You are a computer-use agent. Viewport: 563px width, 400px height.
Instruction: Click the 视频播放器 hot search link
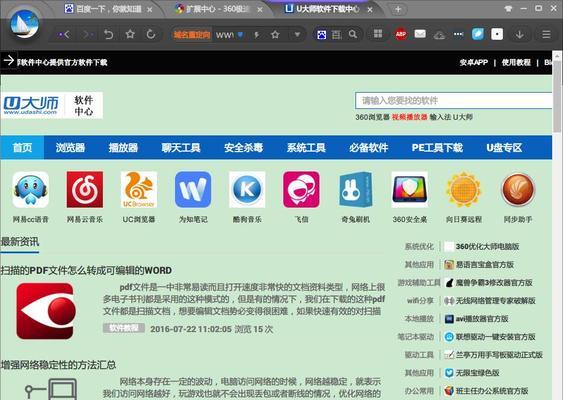(x=409, y=117)
